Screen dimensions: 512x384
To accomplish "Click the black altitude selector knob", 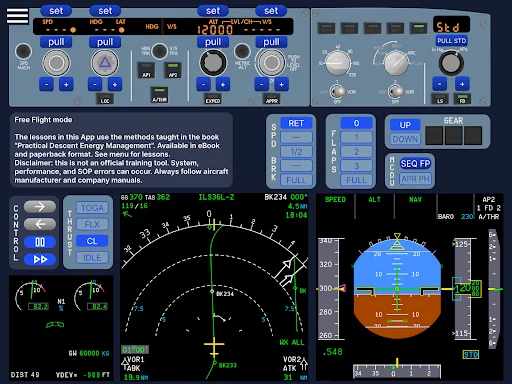I will (213, 63).
